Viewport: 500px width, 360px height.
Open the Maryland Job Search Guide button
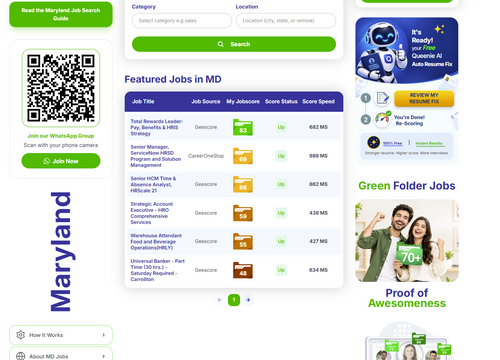click(x=61, y=14)
